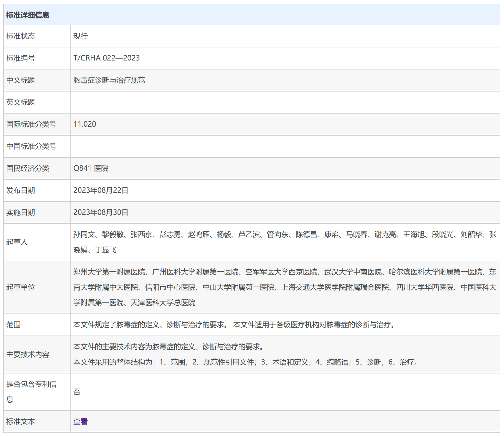Click the 英文标题 row label
This screenshot has height=436, width=504.
click(x=20, y=102)
